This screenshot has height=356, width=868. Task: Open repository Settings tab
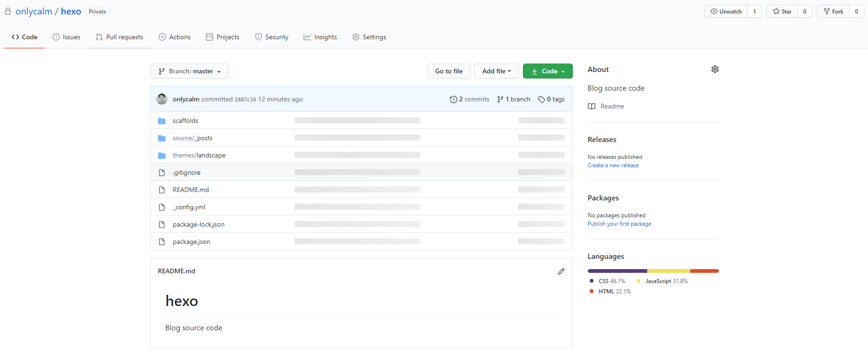(x=369, y=37)
